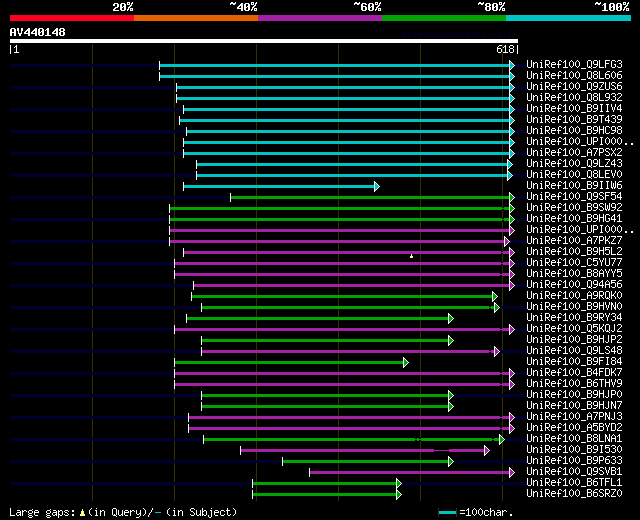The width and height of the screenshot is (640, 520).
Task: Select the UniRef100_B6TFL1 label
Action: coord(574,483)
